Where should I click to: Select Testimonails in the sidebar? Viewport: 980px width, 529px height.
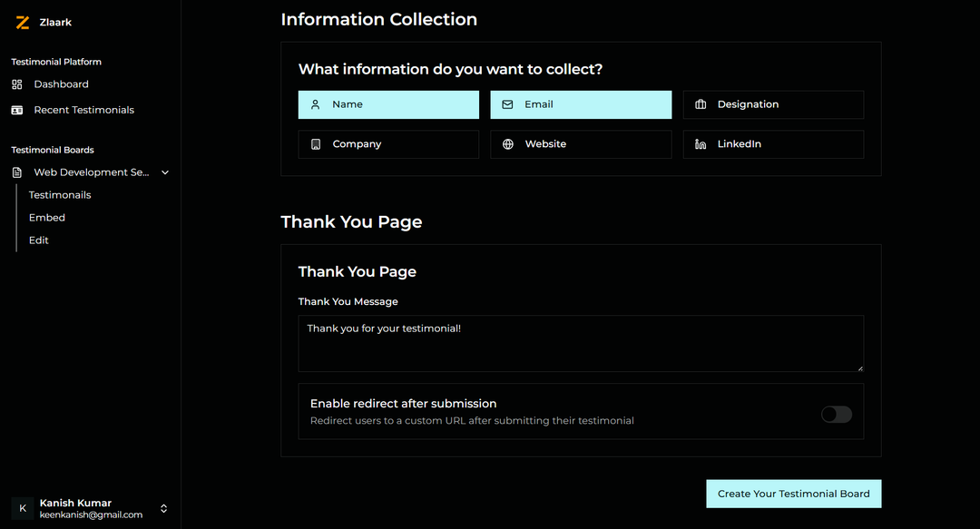[59, 194]
